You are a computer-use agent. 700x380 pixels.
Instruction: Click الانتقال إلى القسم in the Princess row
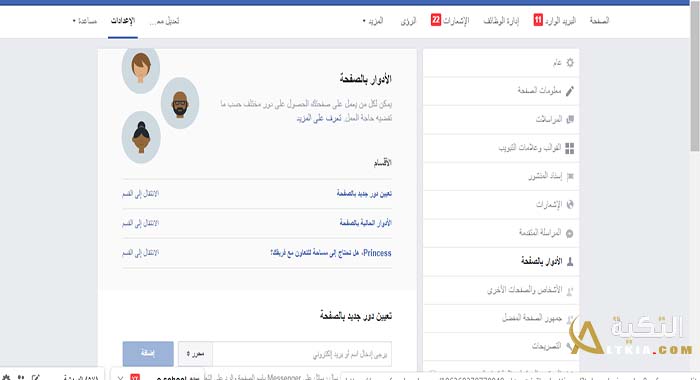[x=140, y=253]
